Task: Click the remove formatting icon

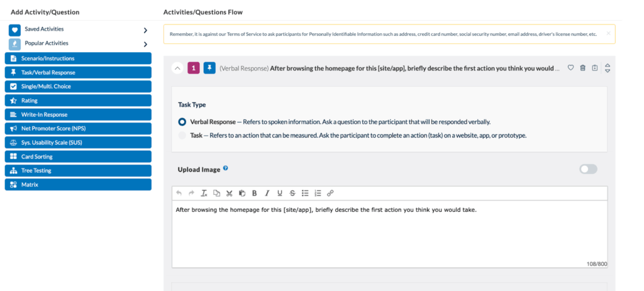Action: click(x=204, y=193)
